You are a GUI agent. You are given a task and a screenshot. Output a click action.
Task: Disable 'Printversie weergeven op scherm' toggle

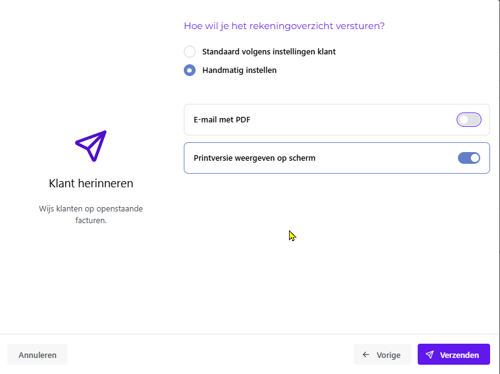[469, 158]
